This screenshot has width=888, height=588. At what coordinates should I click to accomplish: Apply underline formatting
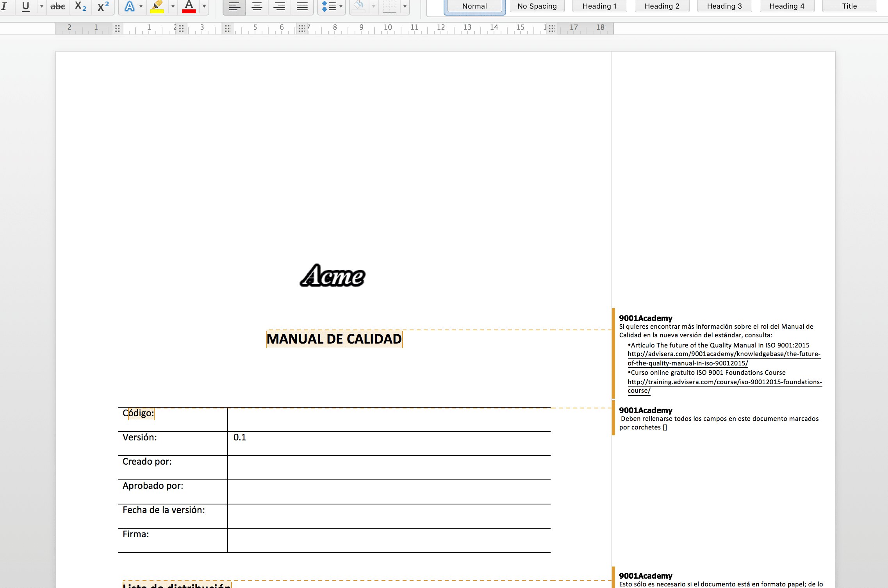(x=25, y=7)
